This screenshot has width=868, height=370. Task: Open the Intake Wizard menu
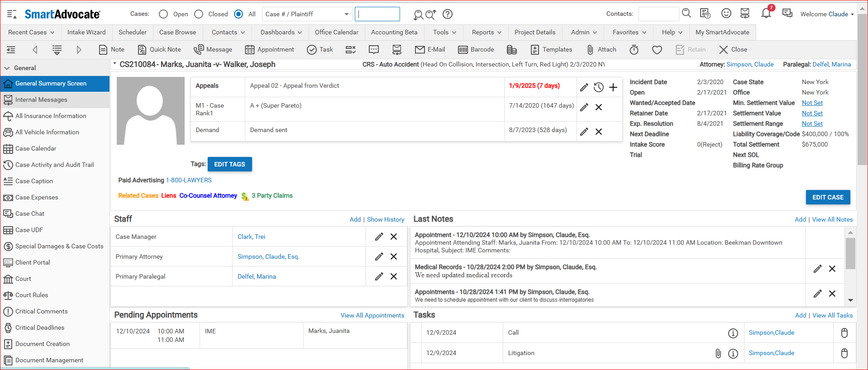click(x=86, y=33)
